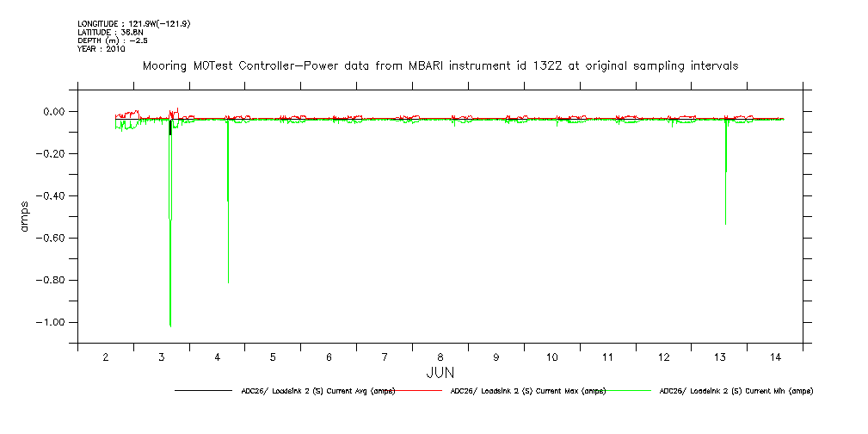Select the Current Avg legend entry
Viewport: 868px width, 434px height.
pos(318,391)
